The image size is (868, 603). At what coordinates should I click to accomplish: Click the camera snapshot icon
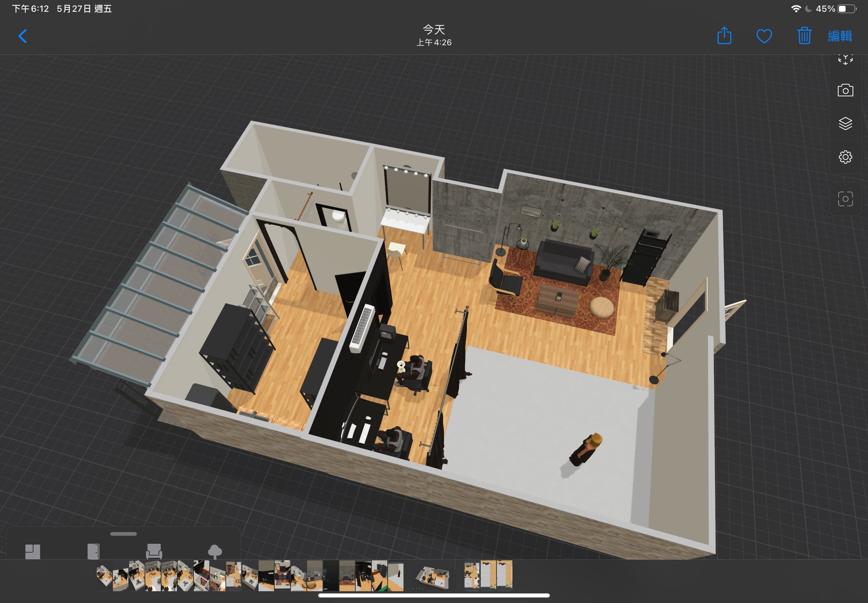point(845,90)
